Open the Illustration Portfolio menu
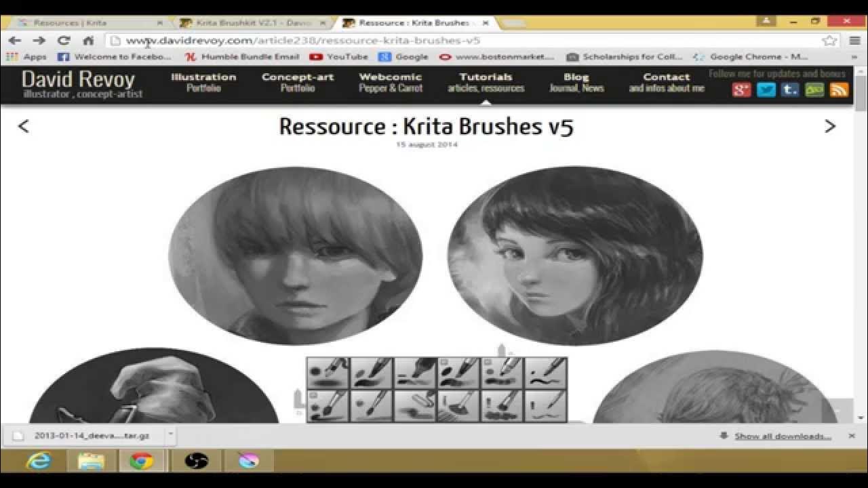The width and height of the screenshot is (868, 488). tap(203, 82)
